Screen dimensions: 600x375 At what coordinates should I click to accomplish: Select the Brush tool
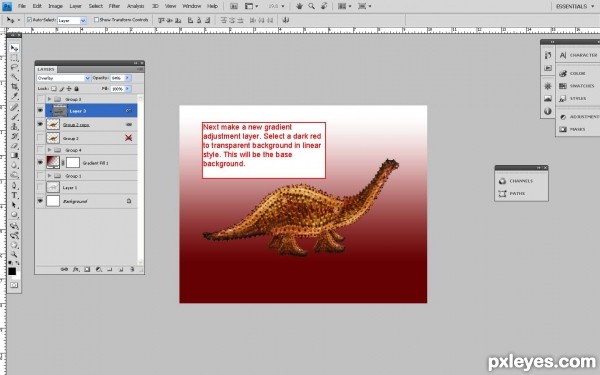click(14, 117)
